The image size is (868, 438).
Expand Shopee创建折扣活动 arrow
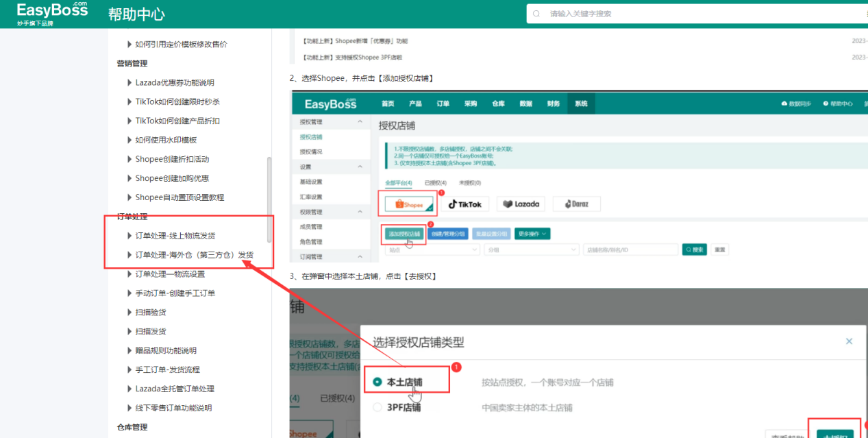(129, 159)
